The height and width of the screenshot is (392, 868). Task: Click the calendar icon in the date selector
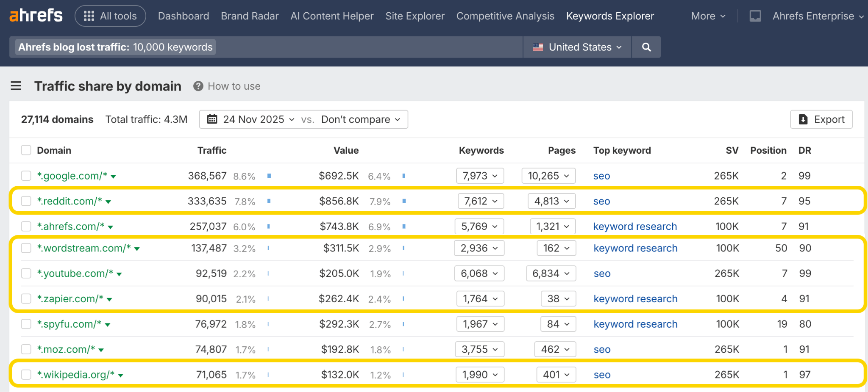(213, 119)
